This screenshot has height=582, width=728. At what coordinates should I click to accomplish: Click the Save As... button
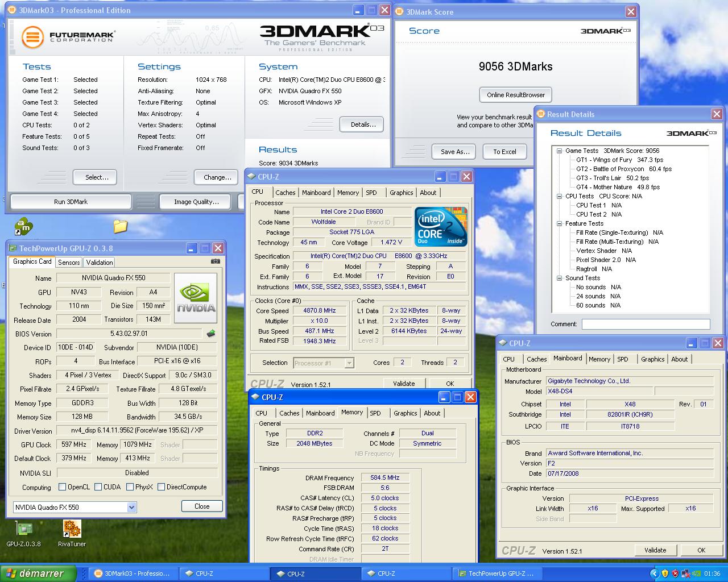point(455,152)
